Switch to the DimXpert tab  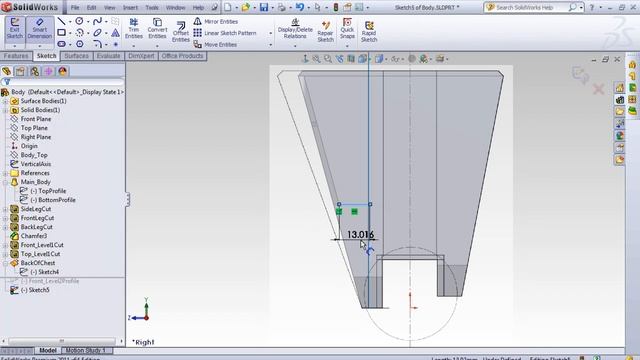coord(141,56)
